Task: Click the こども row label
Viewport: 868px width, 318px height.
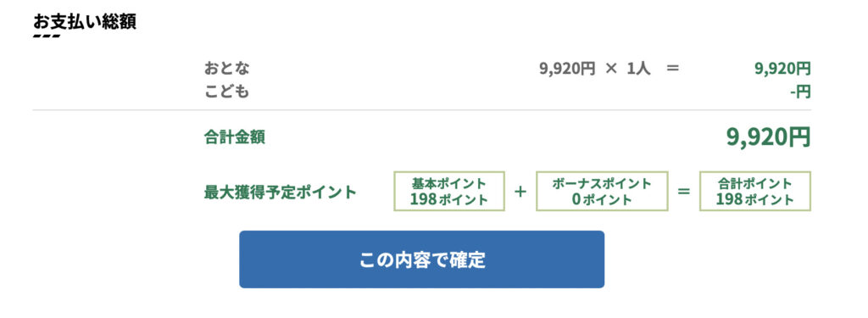Action: tap(227, 92)
